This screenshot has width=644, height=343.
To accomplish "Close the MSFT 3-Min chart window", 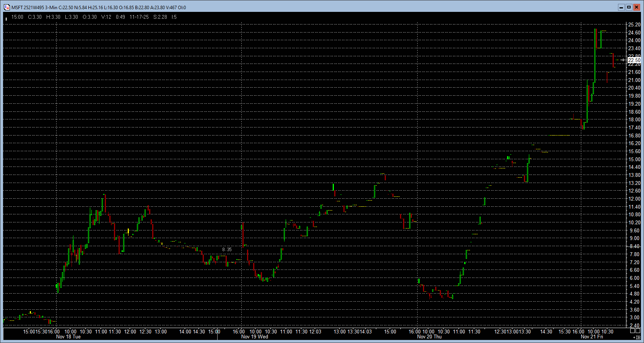I will point(636,7).
